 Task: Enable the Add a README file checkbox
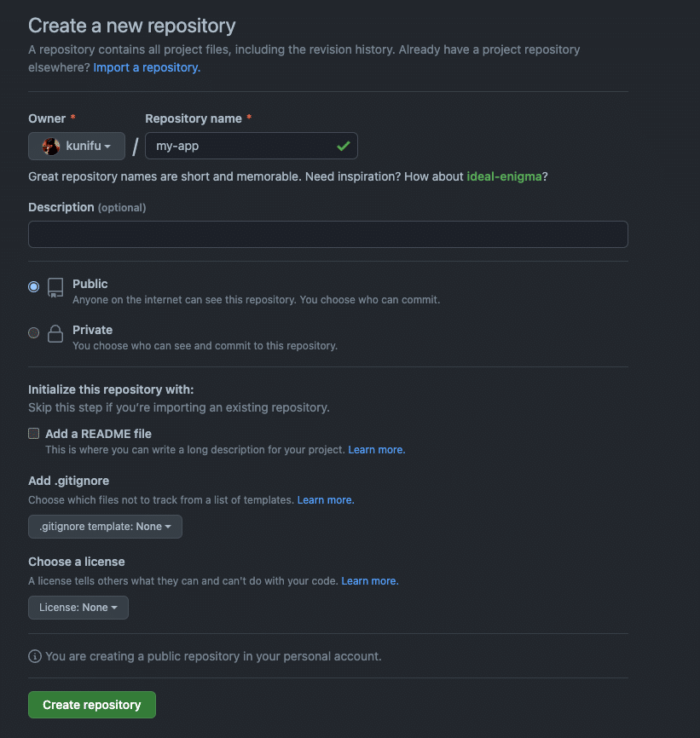click(x=33, y=433)
